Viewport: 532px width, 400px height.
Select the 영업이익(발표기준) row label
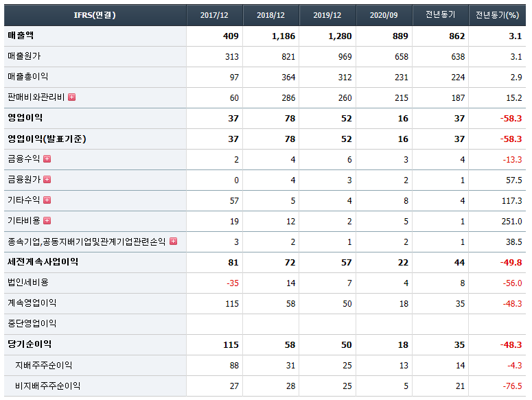(x=47, y=139)
